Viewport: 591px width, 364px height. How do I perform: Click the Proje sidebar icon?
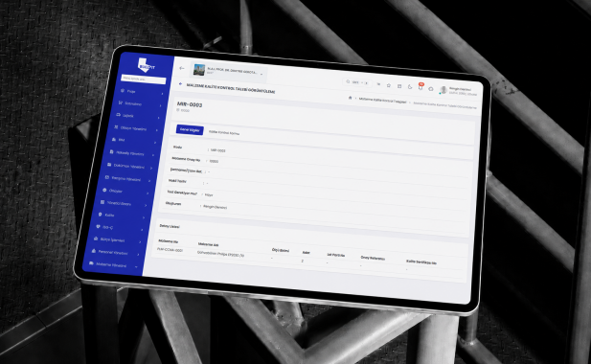(x=122, y=90)
